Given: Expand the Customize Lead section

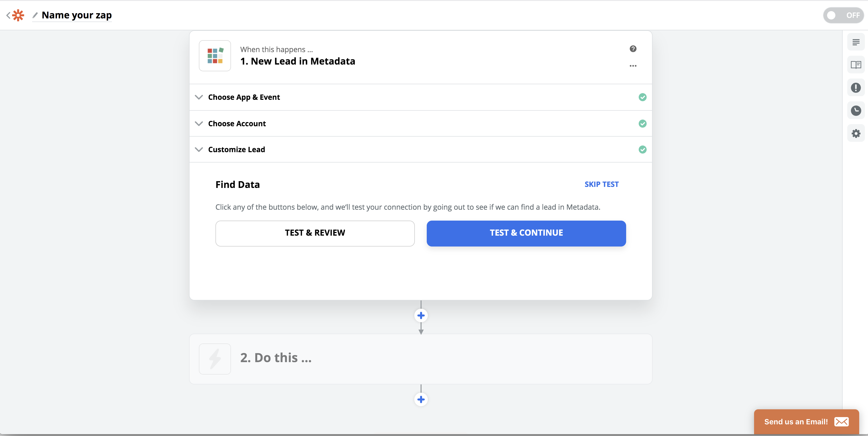Looking at the screenshot, I should click(x=236, y=149).
